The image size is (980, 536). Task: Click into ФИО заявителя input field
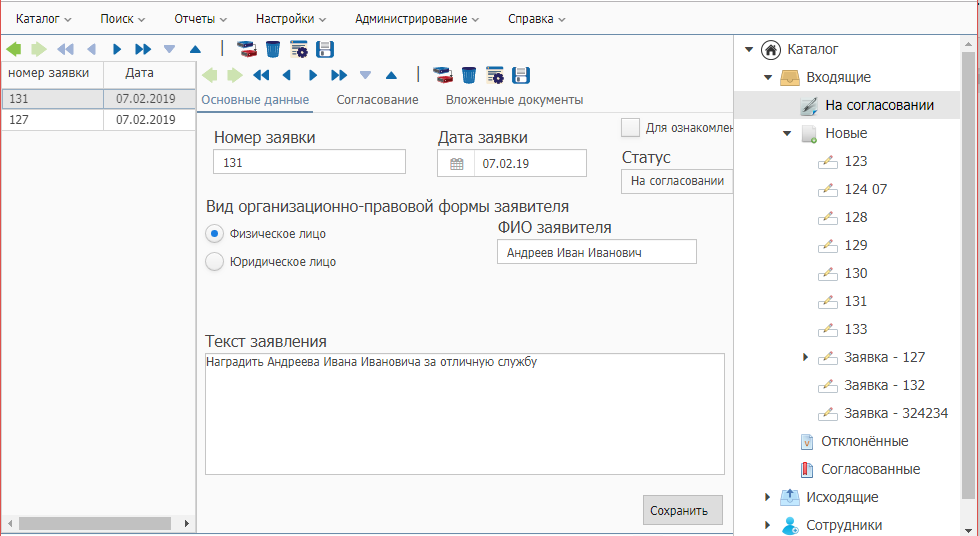[597, 252]
